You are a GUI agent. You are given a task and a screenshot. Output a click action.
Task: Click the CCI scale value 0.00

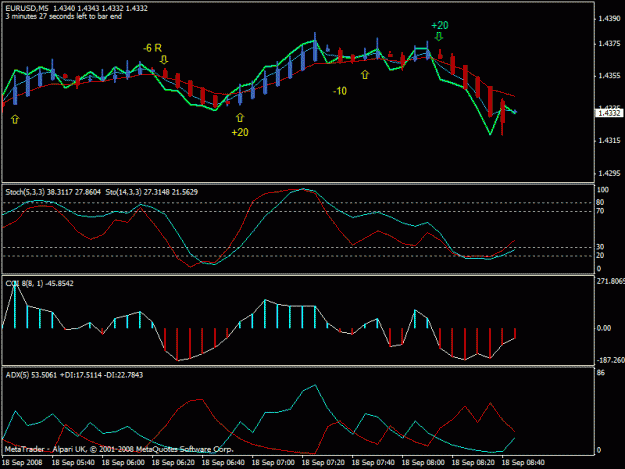point(604,328)
